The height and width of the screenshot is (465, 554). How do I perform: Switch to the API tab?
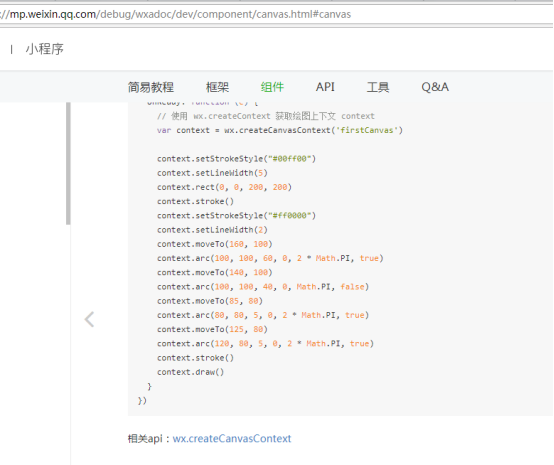(x=325, y=87)
